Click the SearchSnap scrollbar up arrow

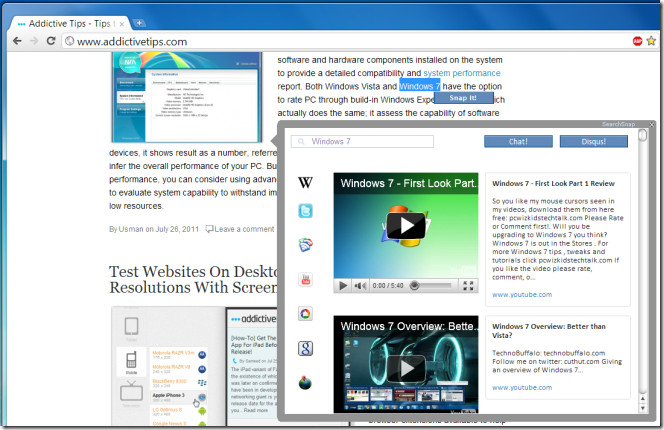tap(642, 399)
